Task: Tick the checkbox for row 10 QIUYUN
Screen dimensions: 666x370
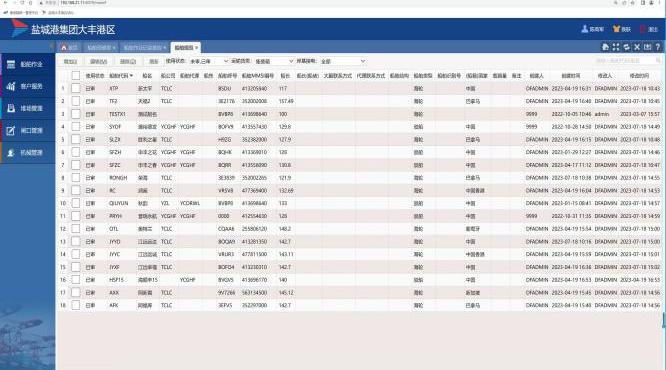Action: tap(76, 203)
